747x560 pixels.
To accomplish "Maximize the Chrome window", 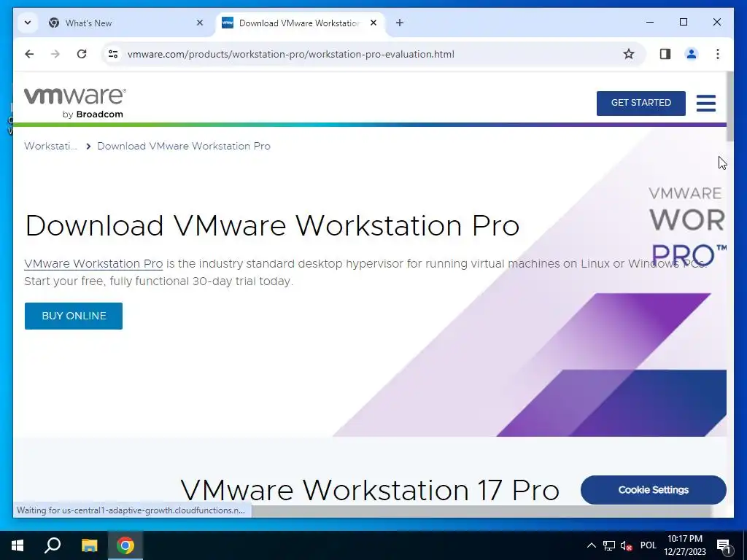I will (683, 22).
